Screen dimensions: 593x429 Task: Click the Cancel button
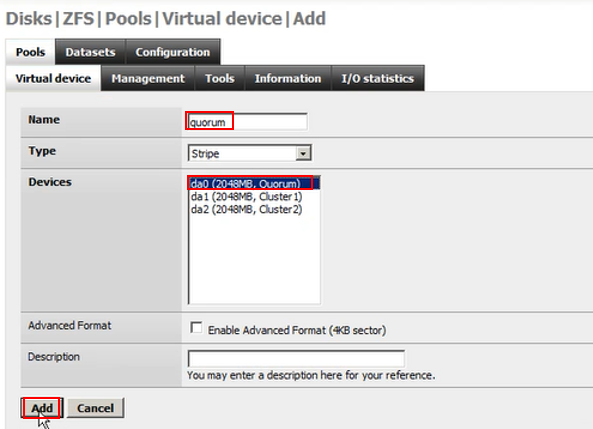coord(95,408)
